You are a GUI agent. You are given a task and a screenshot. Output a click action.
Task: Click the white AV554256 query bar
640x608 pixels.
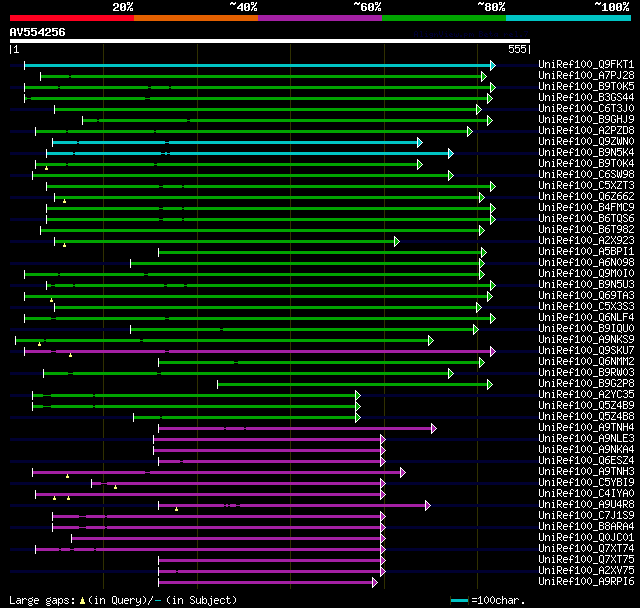(270, 41)
